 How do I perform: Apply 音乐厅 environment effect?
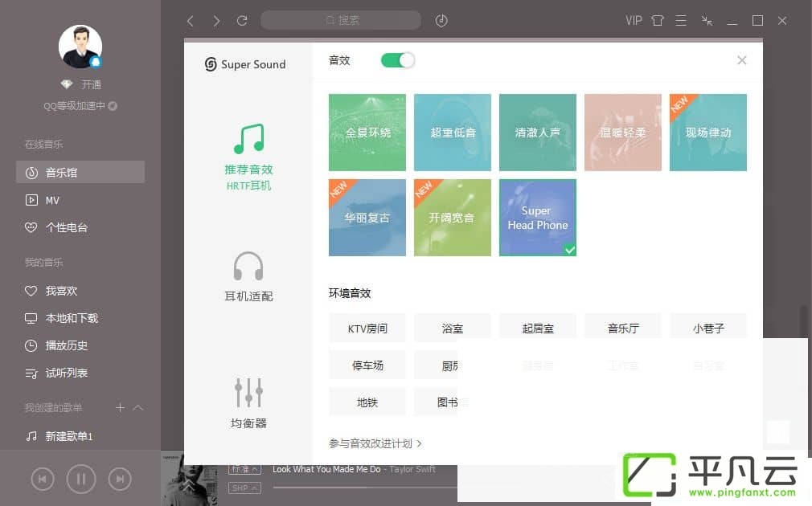[x=623, y=328]
